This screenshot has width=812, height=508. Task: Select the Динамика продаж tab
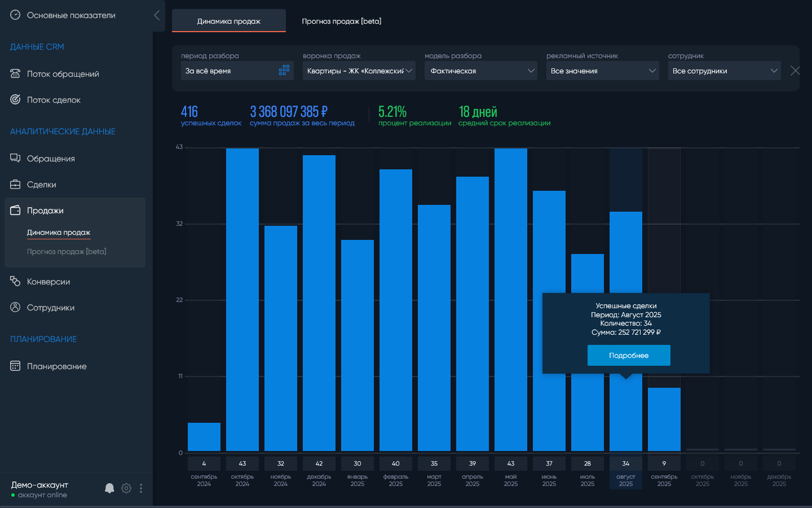[x=228, y=21]
